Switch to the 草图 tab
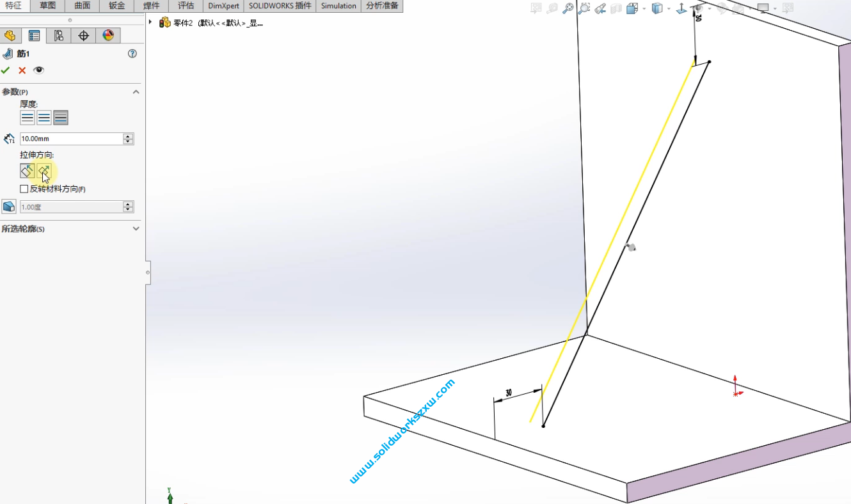The height and width of the screenshot is (504, 851). tap(47, 6)
